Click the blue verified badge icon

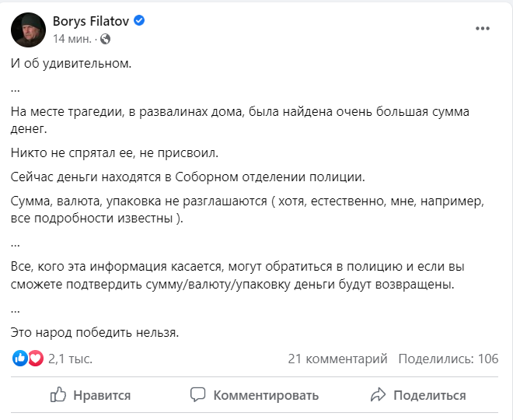click(139, 22)
